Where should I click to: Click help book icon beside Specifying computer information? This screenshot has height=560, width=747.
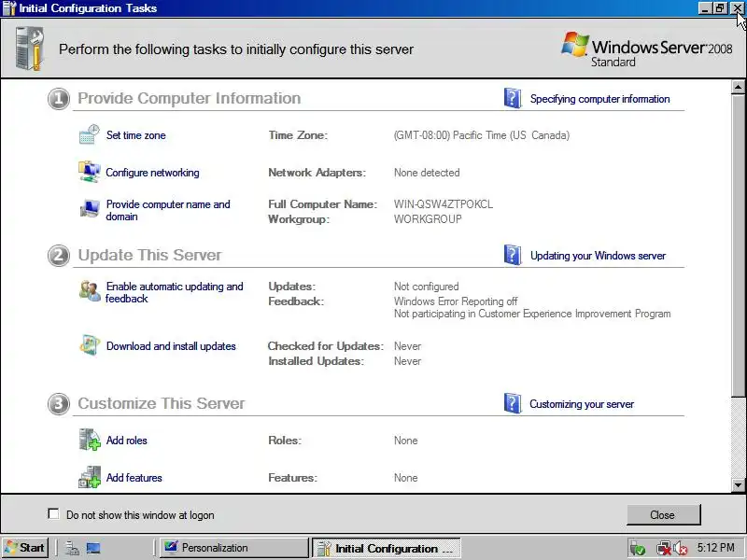click(513, 98)
